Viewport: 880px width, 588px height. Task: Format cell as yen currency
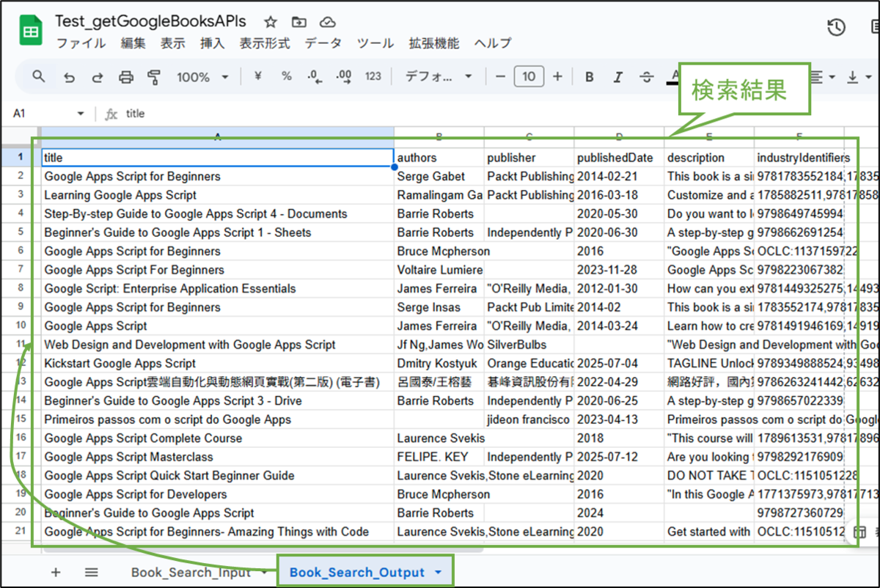[258, 76]
